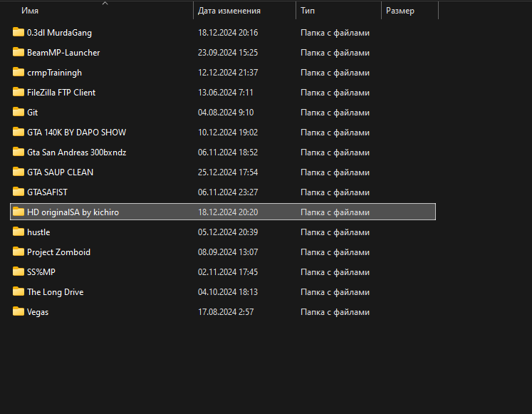Sort by Дата изменения column header

(x=229, y=11)
